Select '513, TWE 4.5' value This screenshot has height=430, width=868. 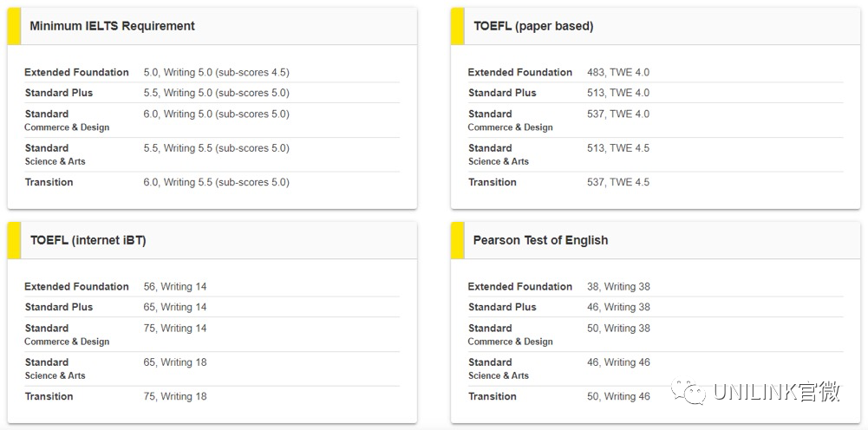click(x=618, y=148)
